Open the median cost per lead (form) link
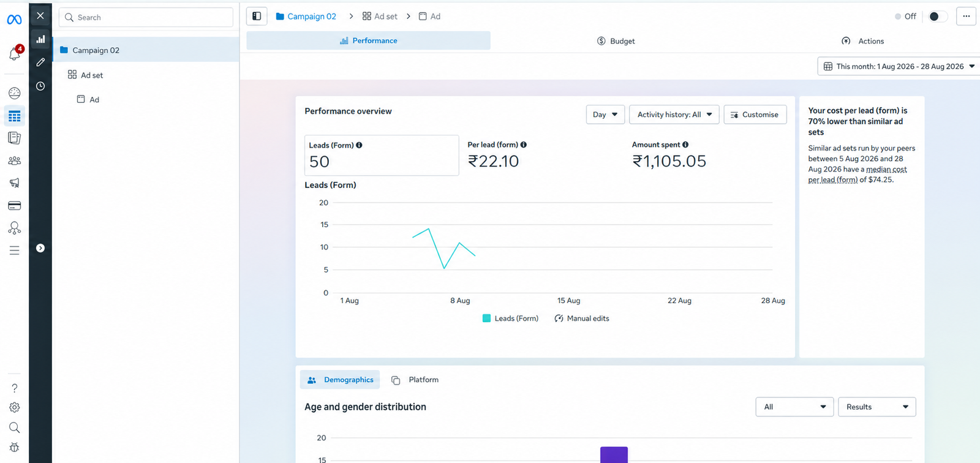 (x=858, y=175)
